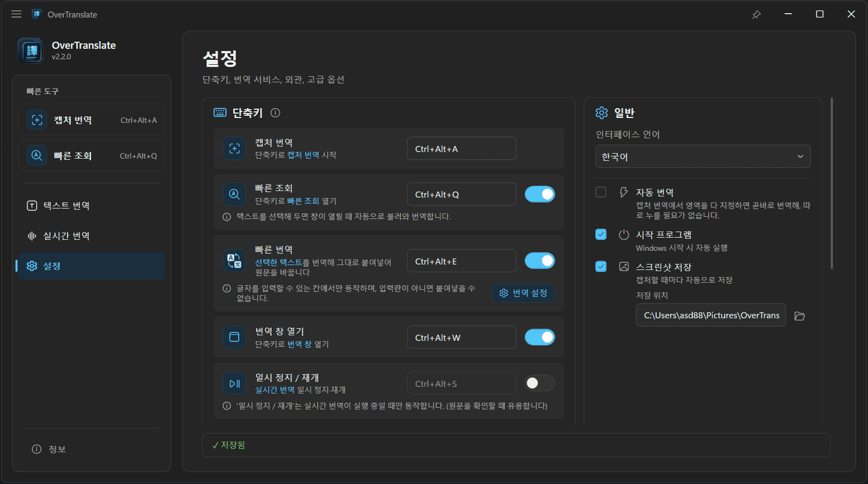
Task: Go to the 텍스트 번역 page
Action: click(92, 206)
